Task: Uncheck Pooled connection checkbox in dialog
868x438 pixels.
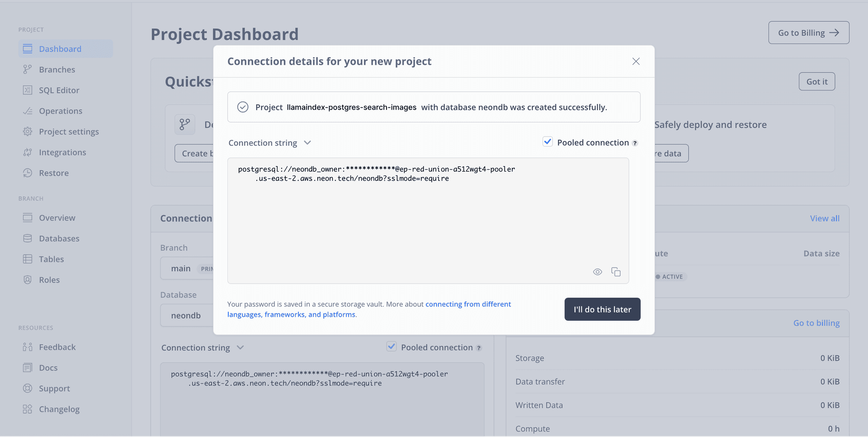Action: [547, 142]
